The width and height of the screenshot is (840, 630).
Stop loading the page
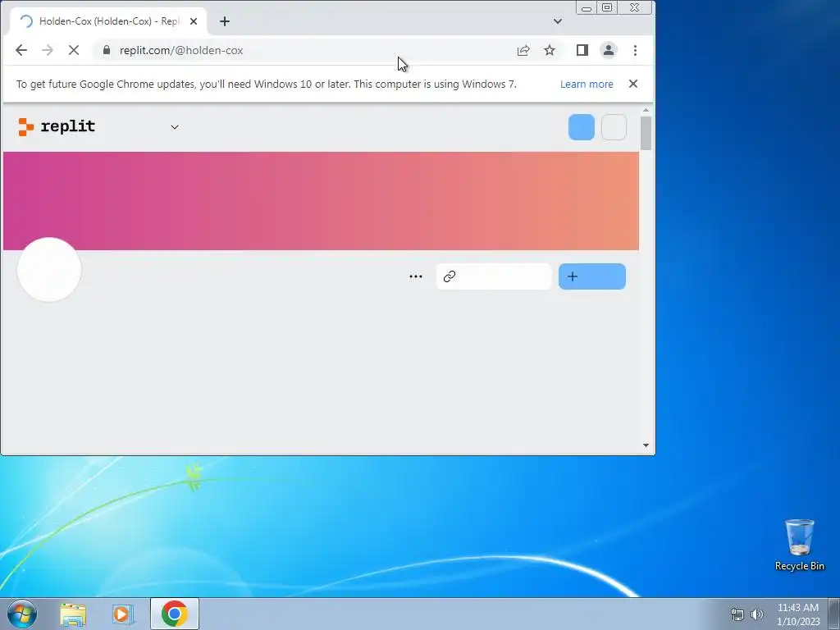[x=74, y=50]
